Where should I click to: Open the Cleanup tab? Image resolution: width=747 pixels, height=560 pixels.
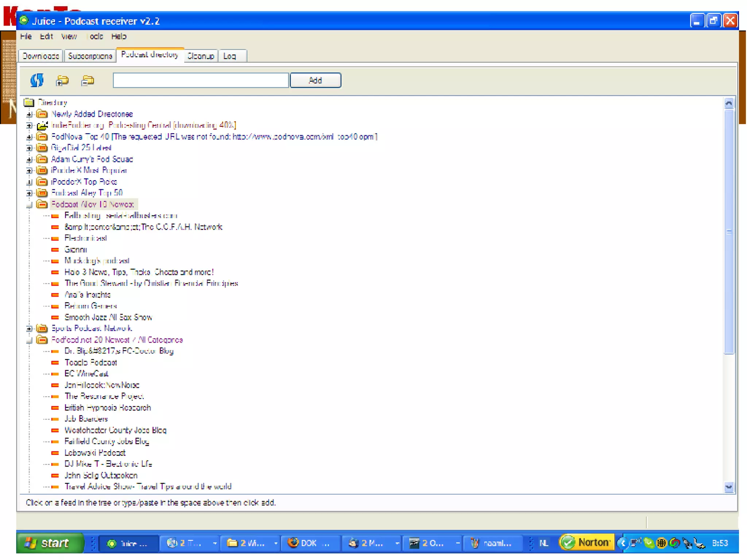click(x=200, y=56)
